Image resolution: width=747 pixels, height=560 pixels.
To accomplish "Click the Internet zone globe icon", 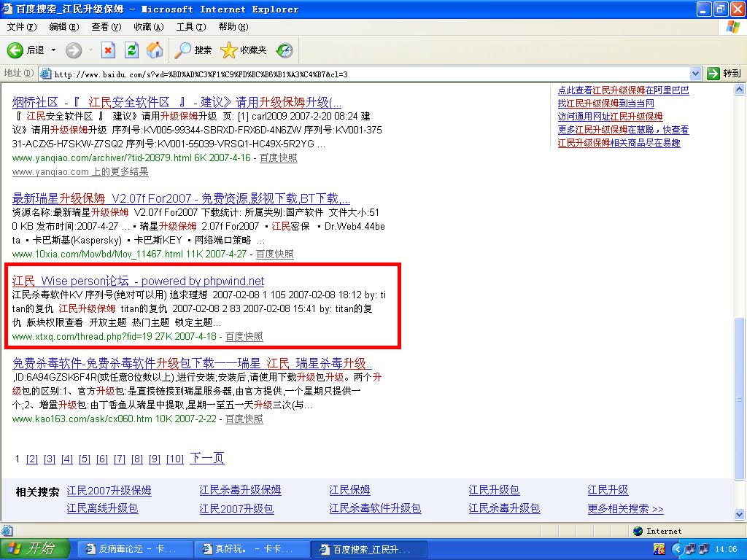I will (x=638, y=531).
